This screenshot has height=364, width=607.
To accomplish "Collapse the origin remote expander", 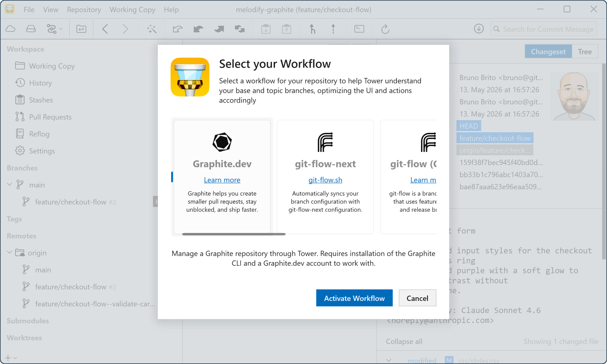I will (x=9, y=253).
